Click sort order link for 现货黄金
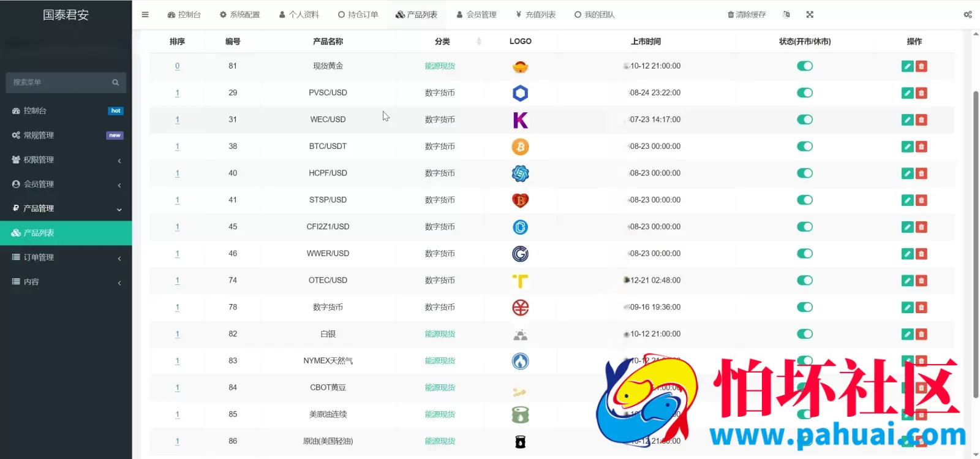 point(177,66)
